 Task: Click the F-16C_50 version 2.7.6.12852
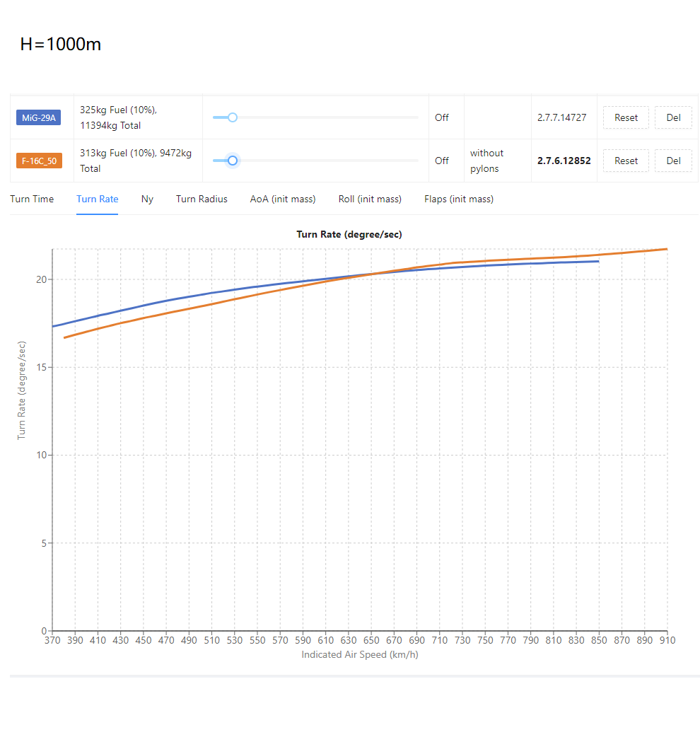pos(564,161)
